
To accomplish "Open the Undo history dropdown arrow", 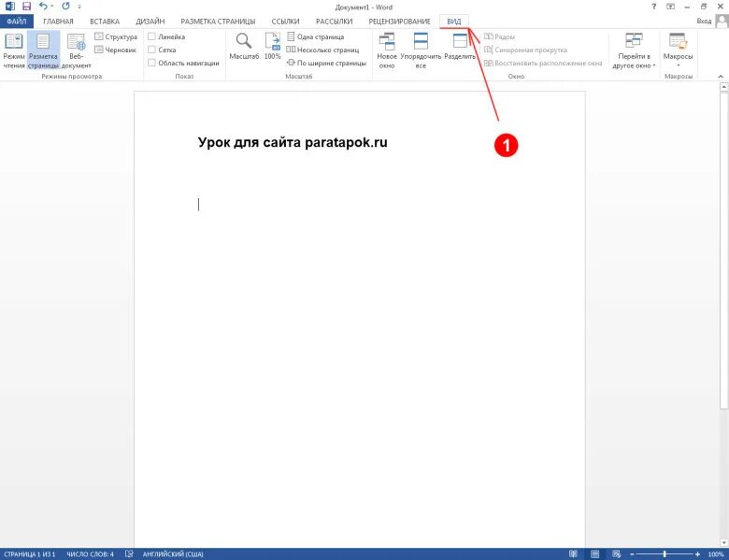I will click(x=51, y=7).
